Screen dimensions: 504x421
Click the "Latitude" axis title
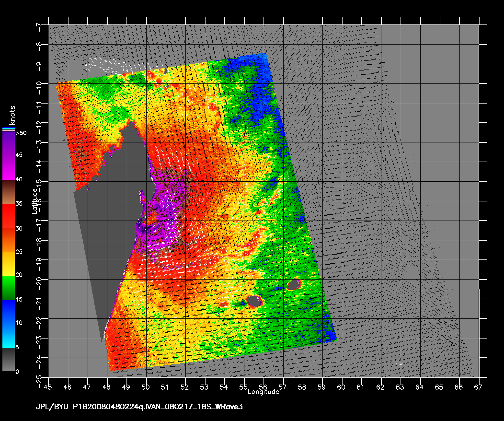(35, 201)
